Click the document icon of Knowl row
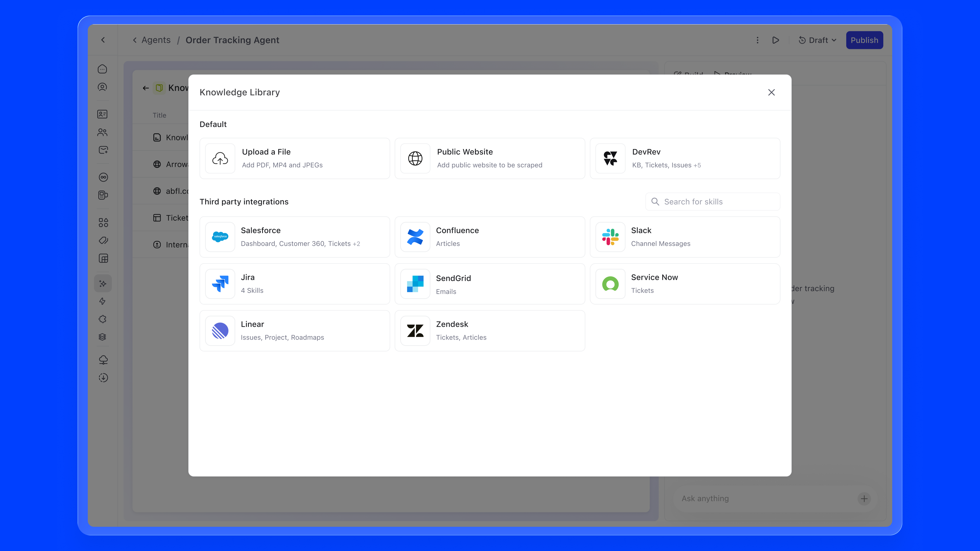The height and width of the screenshot is (551, 980). (157, 137)
